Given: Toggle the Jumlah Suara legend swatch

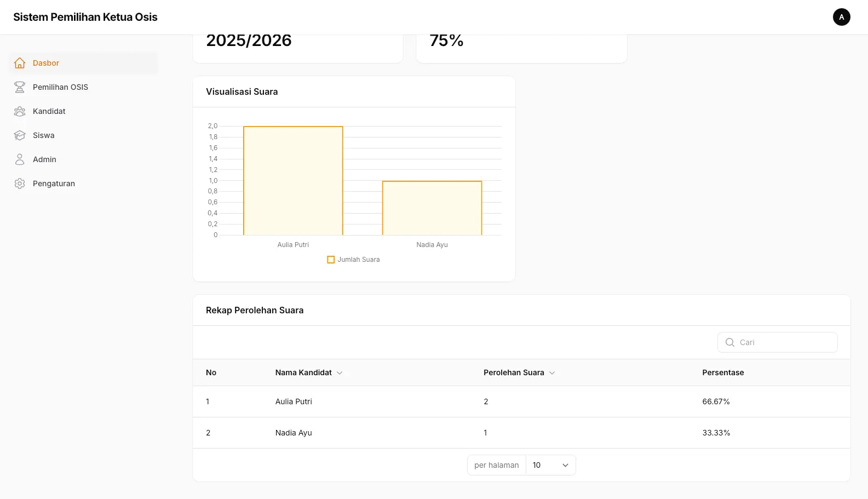Looking at the screenshot, I should [x=331, y=260].
